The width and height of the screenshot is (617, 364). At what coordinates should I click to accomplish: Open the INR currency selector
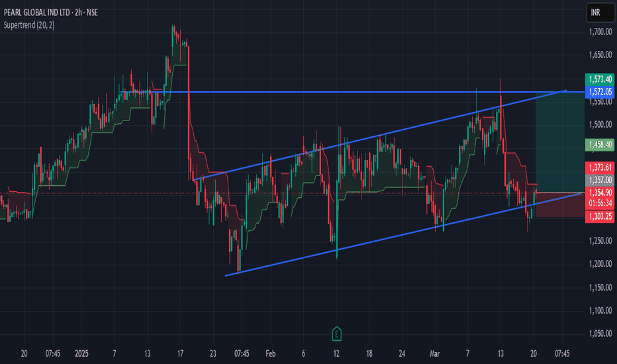[x=600, y=13]
